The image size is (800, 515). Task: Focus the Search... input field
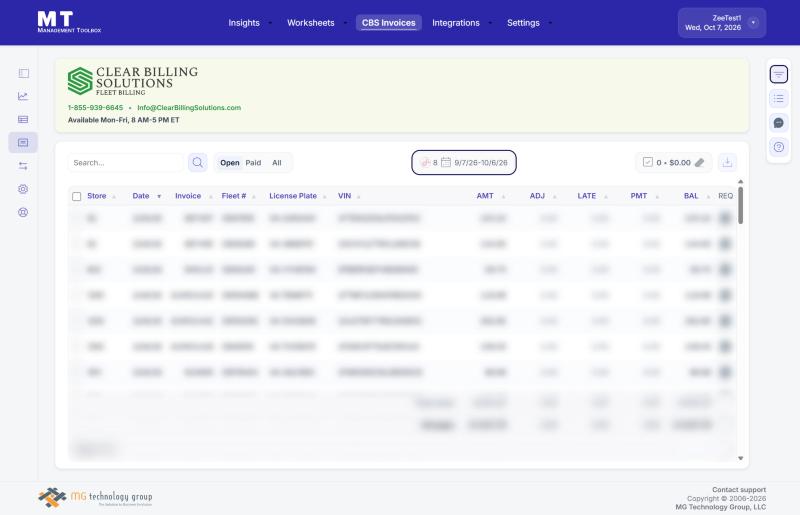(126, 163)
